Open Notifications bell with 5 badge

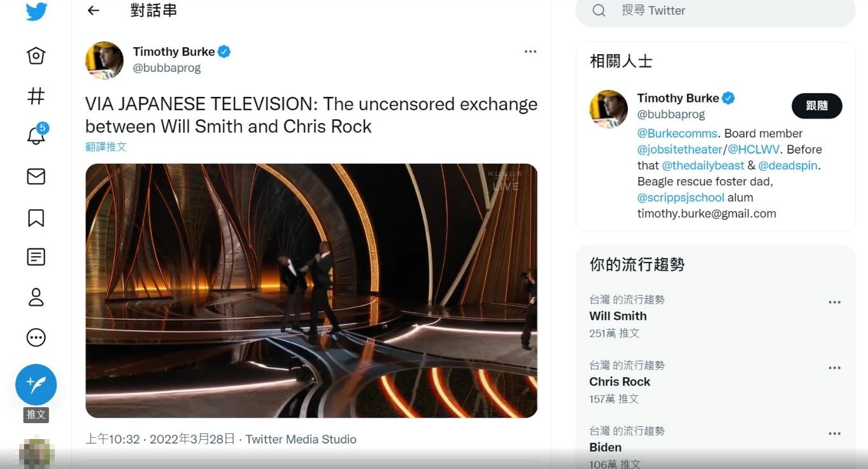point(36,134)
